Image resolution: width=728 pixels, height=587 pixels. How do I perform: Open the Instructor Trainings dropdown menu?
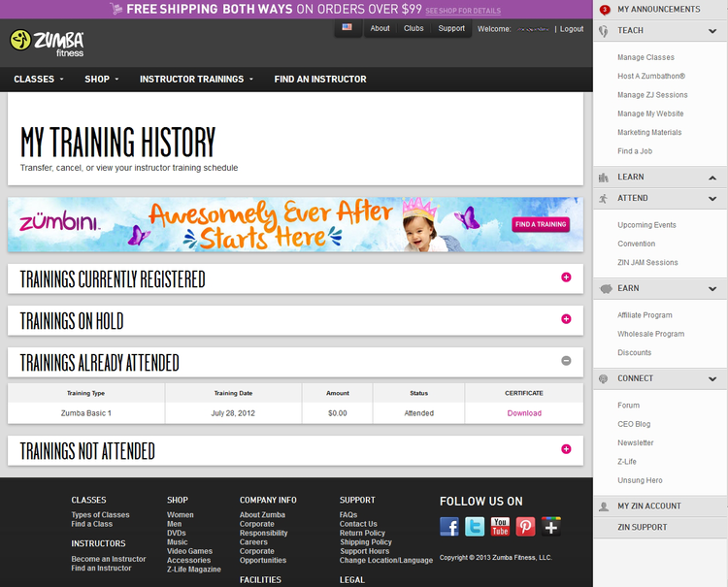coord(196,80)
